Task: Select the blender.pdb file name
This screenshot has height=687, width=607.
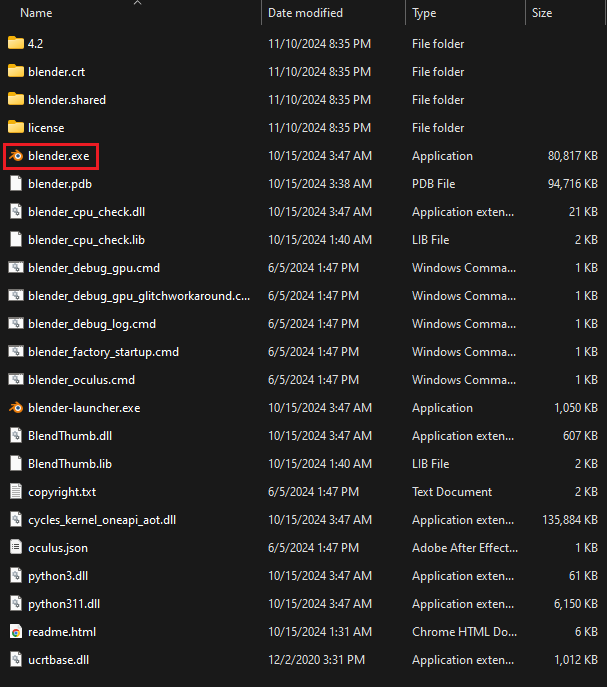Action: click(x=60, y=184)
